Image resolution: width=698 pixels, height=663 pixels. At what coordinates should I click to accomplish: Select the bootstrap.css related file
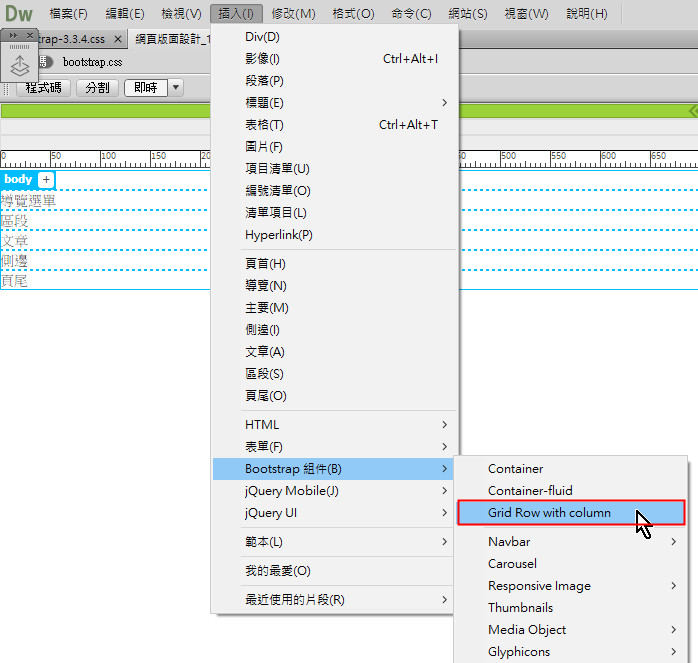click(93, 62)
